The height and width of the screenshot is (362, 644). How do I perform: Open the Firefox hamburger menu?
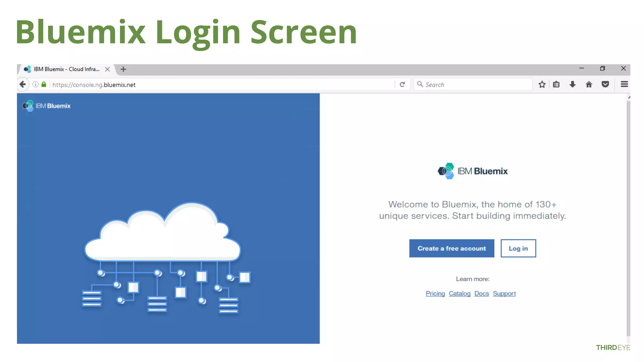pyautogui.click(x=624, y=84)
